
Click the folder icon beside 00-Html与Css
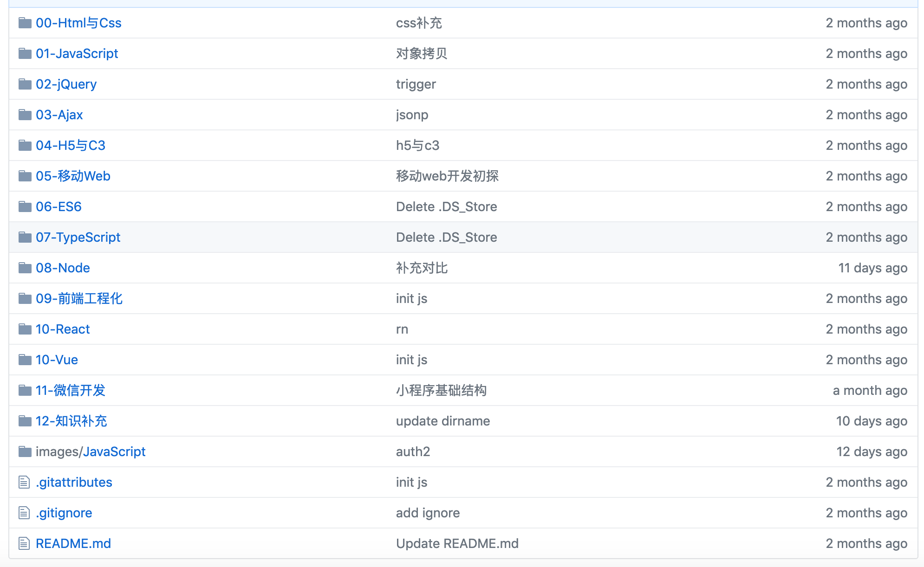click(x=25, y=23)
